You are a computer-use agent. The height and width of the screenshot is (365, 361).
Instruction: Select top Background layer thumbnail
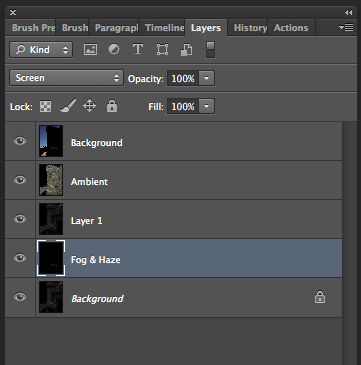(x=51, y=141)
